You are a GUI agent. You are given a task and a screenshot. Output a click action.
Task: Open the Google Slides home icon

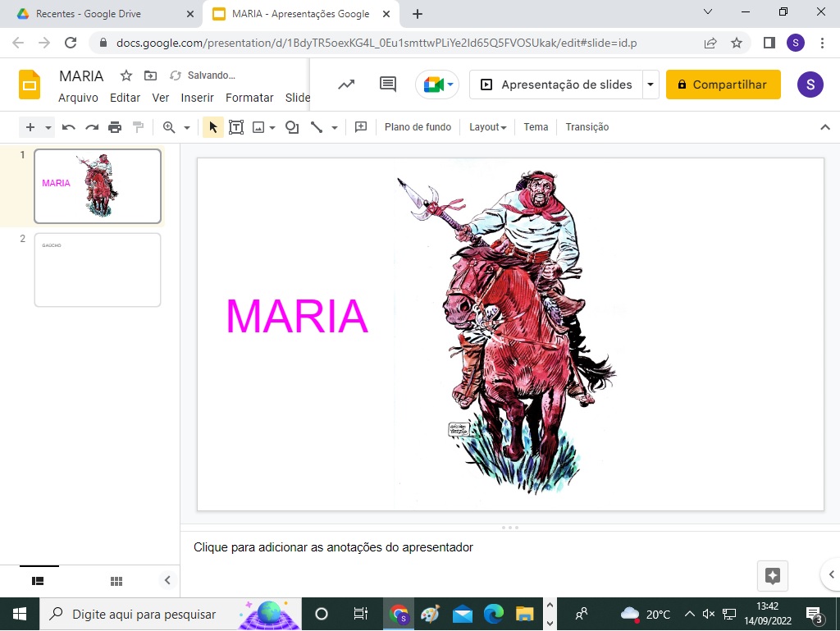[30, 85]
